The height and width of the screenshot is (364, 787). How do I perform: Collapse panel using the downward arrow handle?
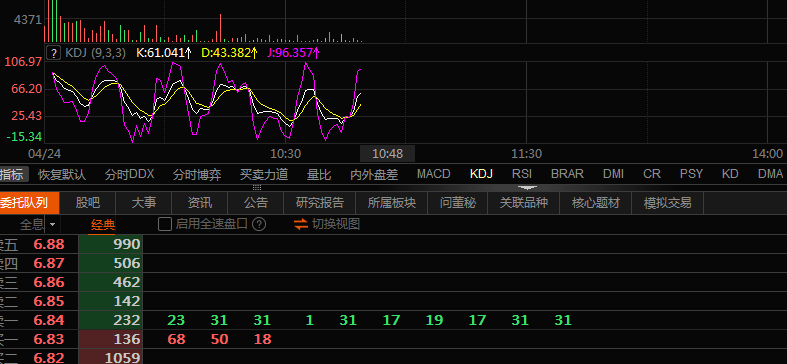527,188
